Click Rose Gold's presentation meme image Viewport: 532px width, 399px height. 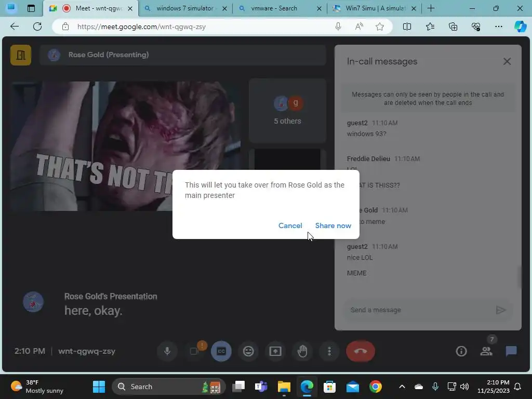[125, 146]
